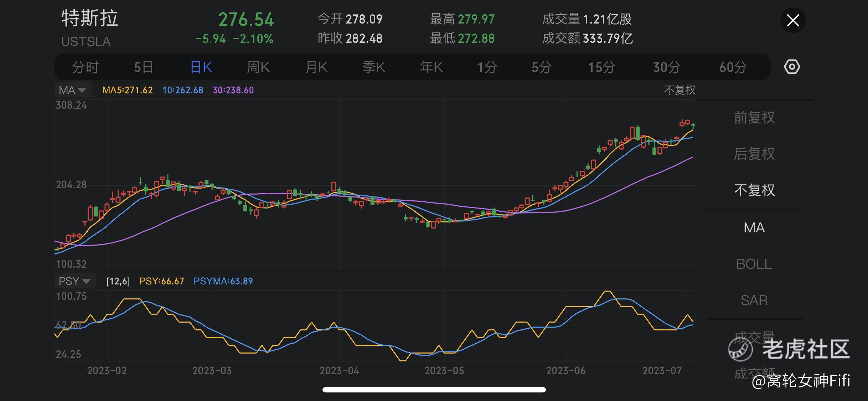The image size is (868, 401).
Task: Click 10:262.68 moving average value
Action: 183,90
